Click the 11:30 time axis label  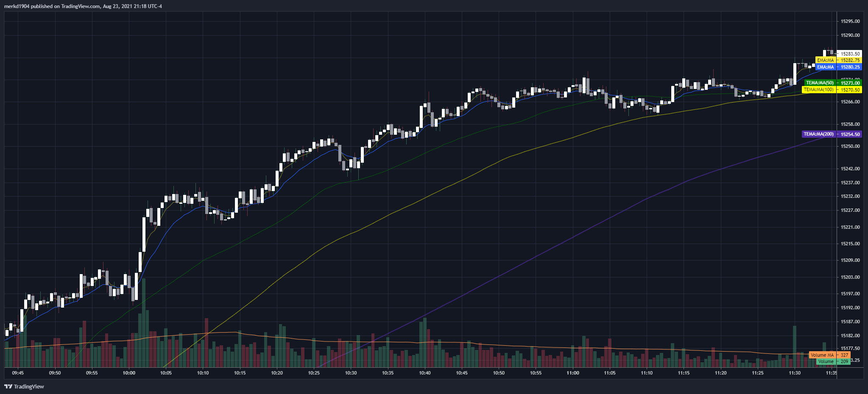coord(795,373)
